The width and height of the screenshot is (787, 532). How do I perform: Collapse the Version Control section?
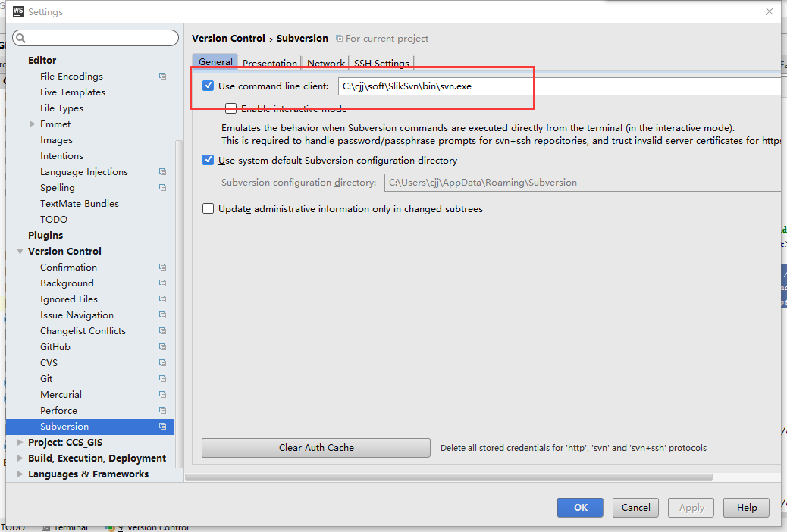(20, 252)
